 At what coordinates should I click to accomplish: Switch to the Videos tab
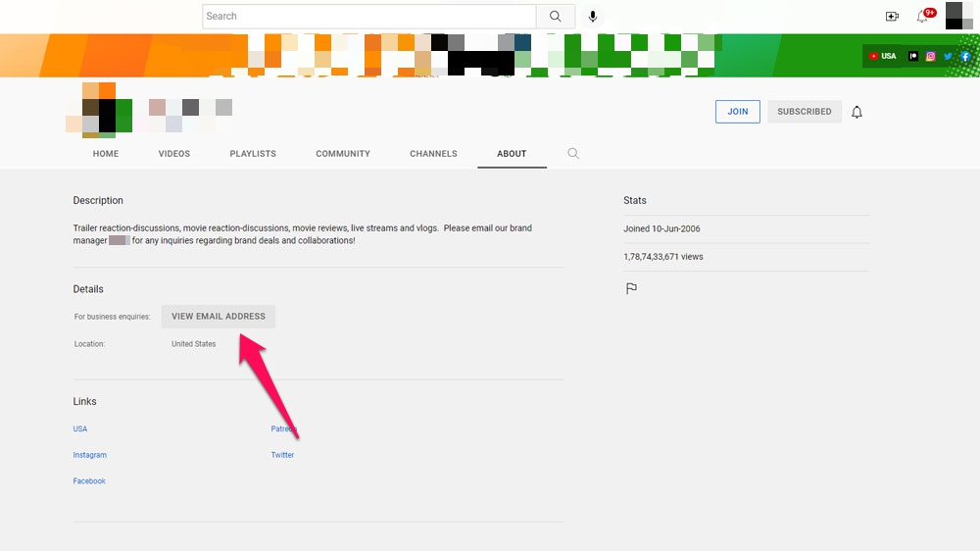coord(174,154)
